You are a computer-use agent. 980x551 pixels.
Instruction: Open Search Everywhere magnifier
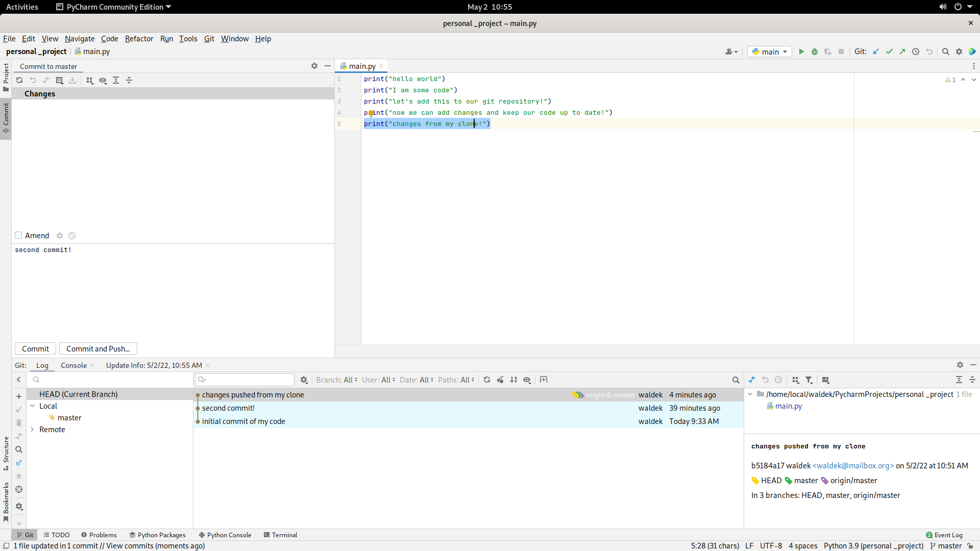(x=946, y=52)
